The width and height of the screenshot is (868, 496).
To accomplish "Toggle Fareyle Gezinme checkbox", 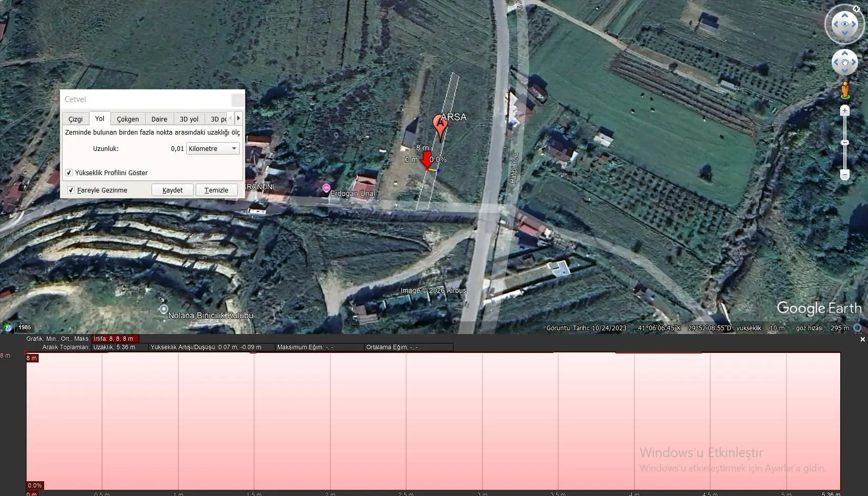I will tap(71, 190).
